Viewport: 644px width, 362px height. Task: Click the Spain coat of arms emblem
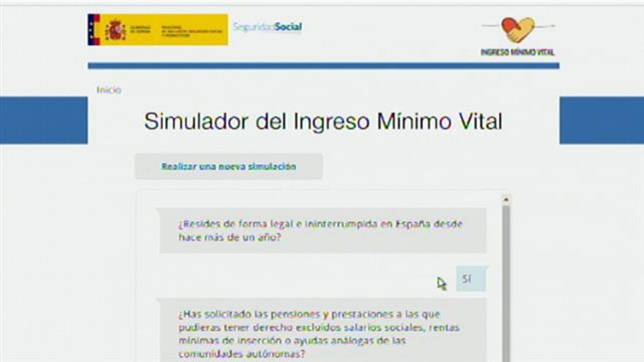[116, 30]
